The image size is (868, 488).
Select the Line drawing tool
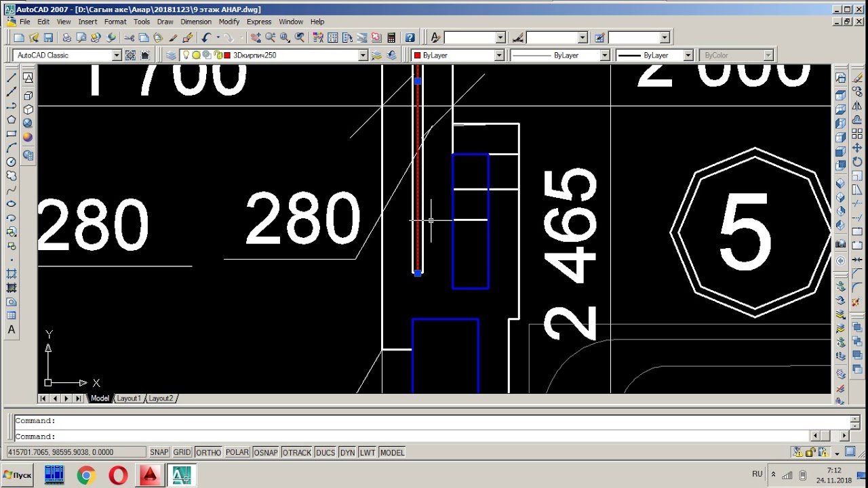(12, 78)
